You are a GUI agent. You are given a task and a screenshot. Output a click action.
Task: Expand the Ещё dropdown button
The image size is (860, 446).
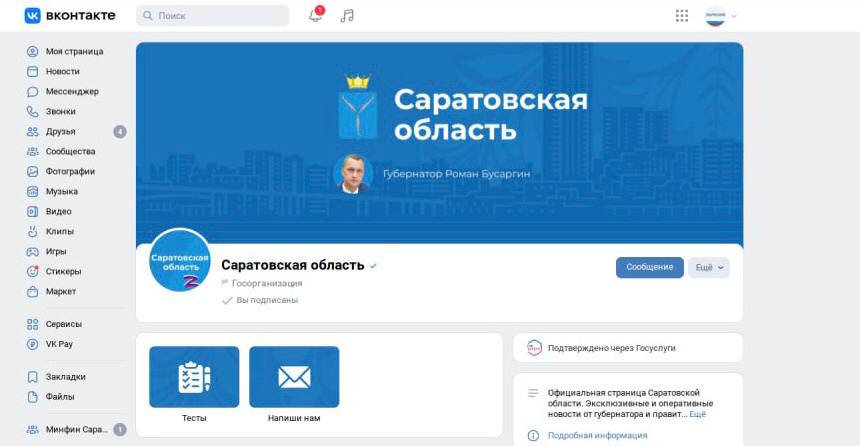[709, 267]
